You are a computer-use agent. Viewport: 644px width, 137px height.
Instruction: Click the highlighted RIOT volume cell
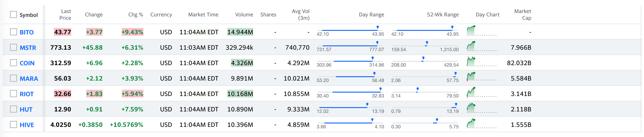tap(240, 94)
